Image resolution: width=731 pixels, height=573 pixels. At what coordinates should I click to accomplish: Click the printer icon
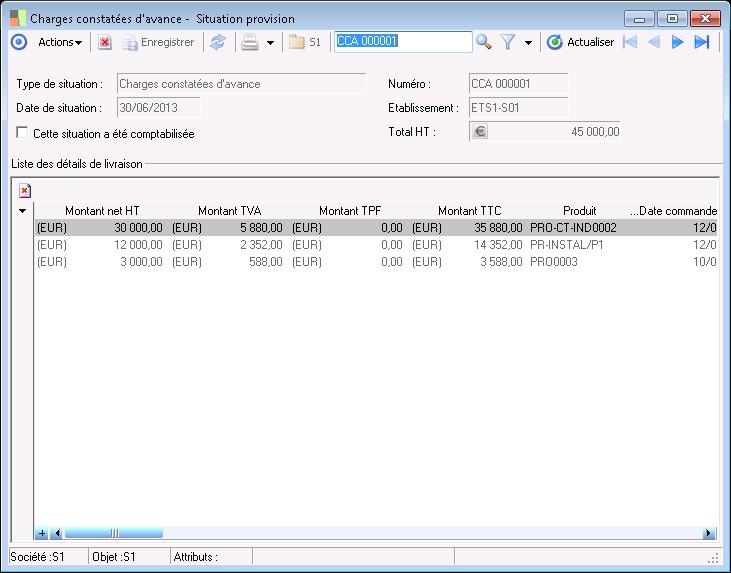coord(250,42)
